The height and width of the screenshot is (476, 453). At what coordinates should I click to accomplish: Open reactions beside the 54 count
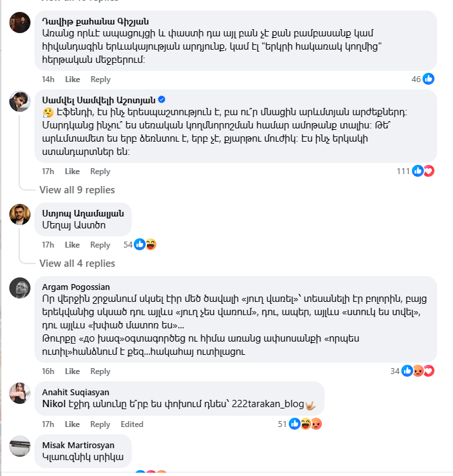click(x=145, y=244)
